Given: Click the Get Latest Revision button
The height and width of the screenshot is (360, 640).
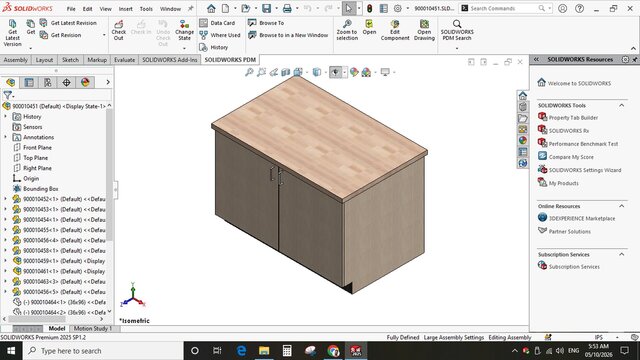Looking at the screenshot, I should click(x=68, y=23).
